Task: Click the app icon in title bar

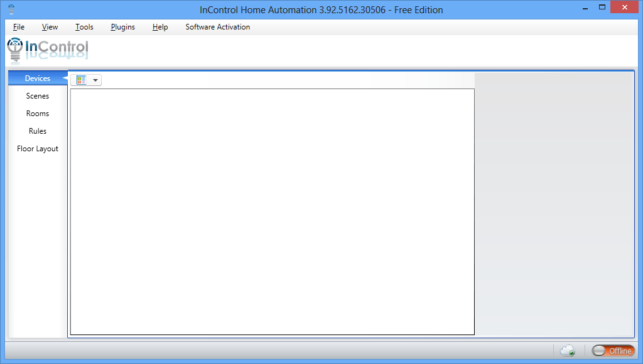Action: coord(11,9)
